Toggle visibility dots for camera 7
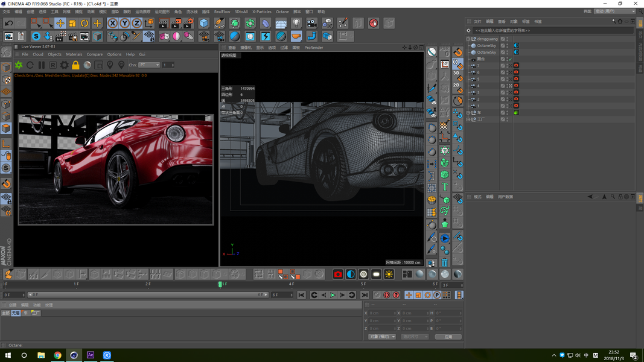 [508, 66]
